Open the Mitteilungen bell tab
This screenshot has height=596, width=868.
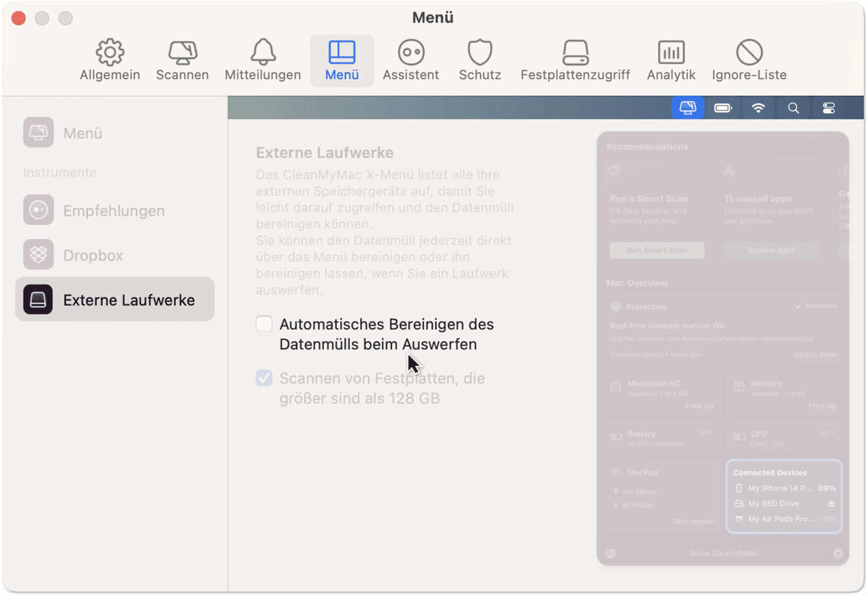[262, 61]
